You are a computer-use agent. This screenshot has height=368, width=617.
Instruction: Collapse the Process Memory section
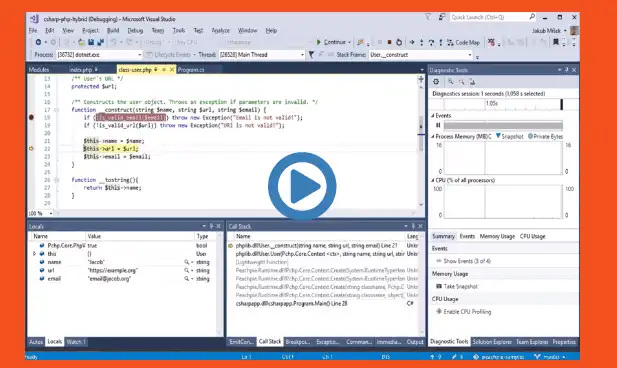pos(433,137)
